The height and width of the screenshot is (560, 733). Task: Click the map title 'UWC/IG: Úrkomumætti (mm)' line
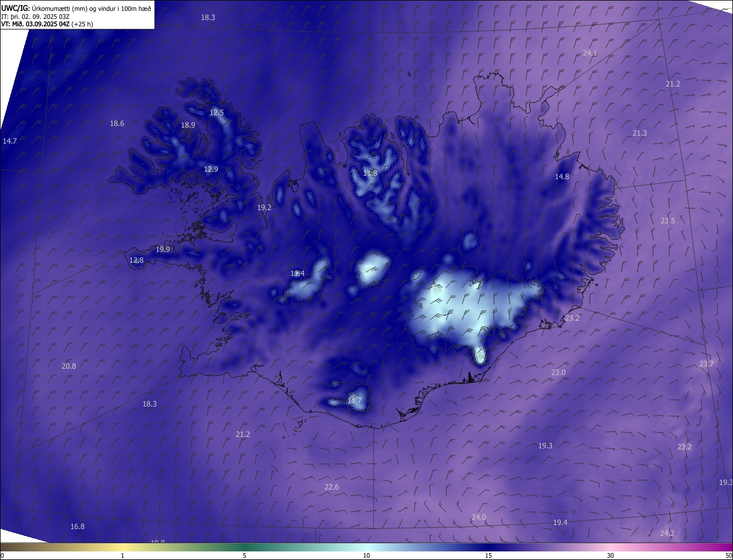point(77,8)
